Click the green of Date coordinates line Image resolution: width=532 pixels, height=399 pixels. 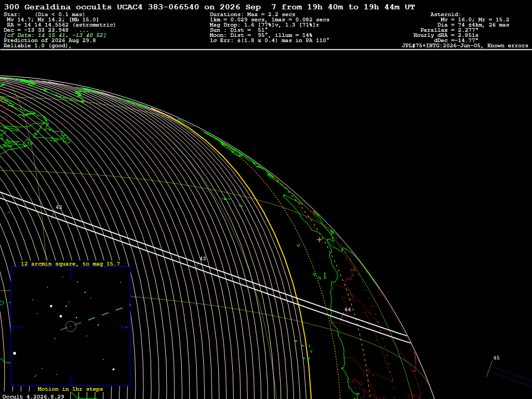click(55, 35)
